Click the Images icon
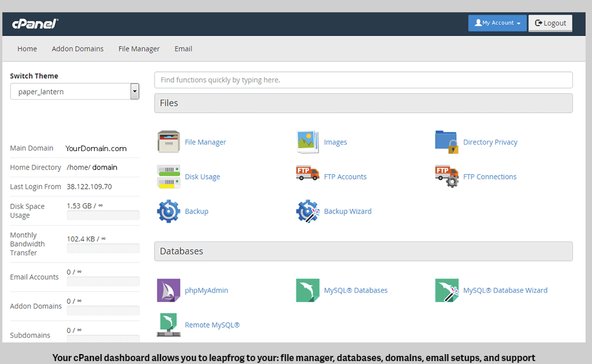This screenshot has height=364, width=592. tap(307, 142)
